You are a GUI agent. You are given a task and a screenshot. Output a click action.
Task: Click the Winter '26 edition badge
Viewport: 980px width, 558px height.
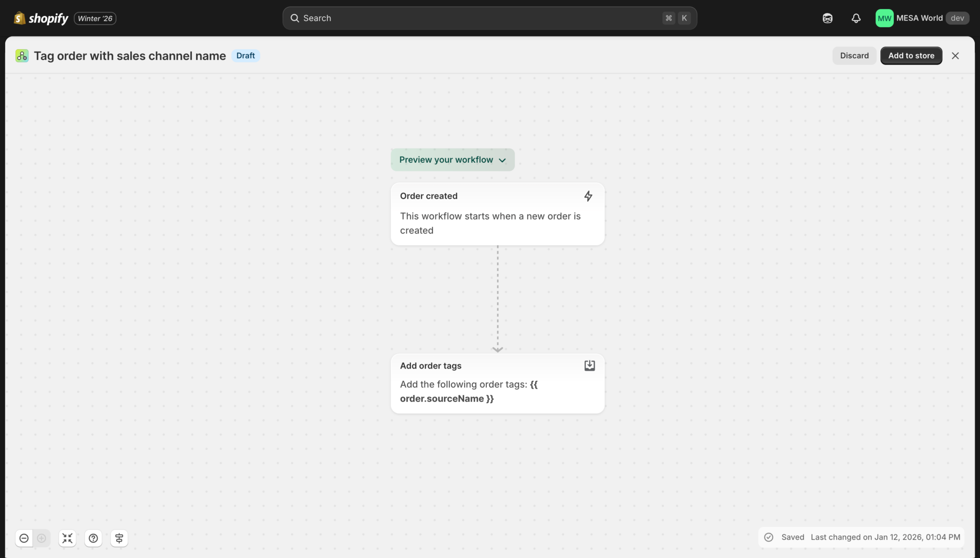[x=95, y=18]
